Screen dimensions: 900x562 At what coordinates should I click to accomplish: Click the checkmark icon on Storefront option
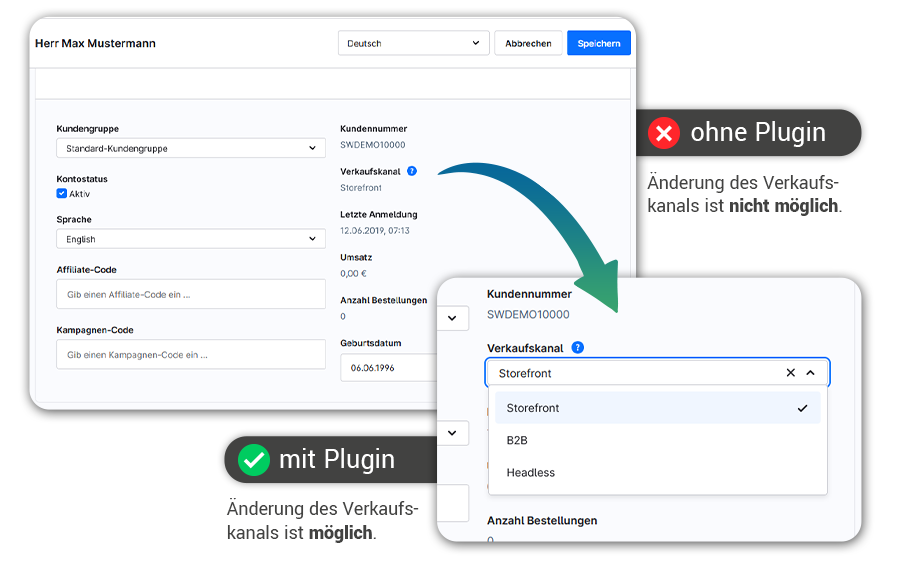pos(802,408)
